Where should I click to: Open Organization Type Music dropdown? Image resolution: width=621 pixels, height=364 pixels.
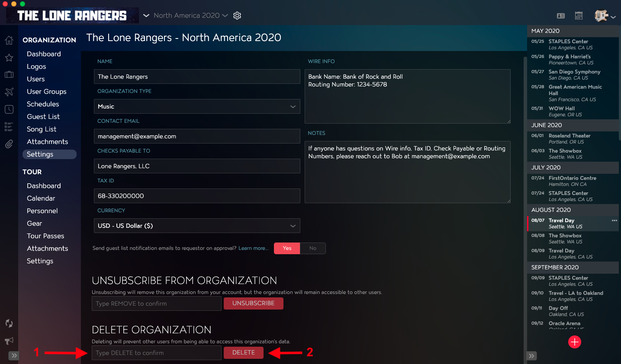click(x=197, y=106)
